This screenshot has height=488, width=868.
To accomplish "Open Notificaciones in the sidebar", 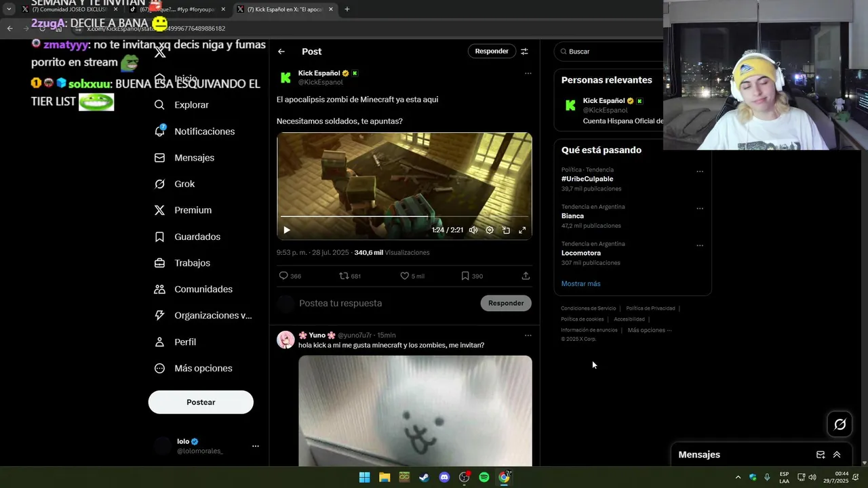I will (x=195, y=131).
